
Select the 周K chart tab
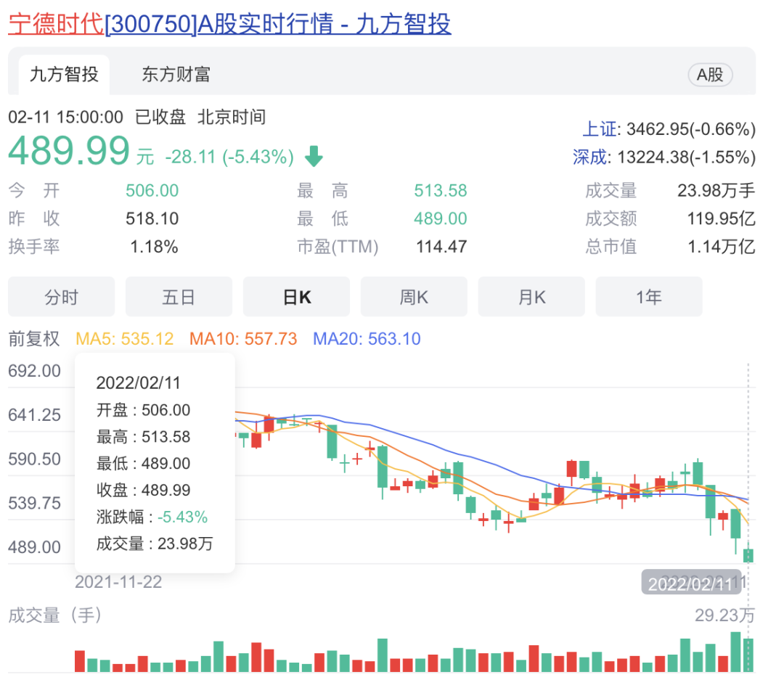pyautogui.click(x=414, y=297)
